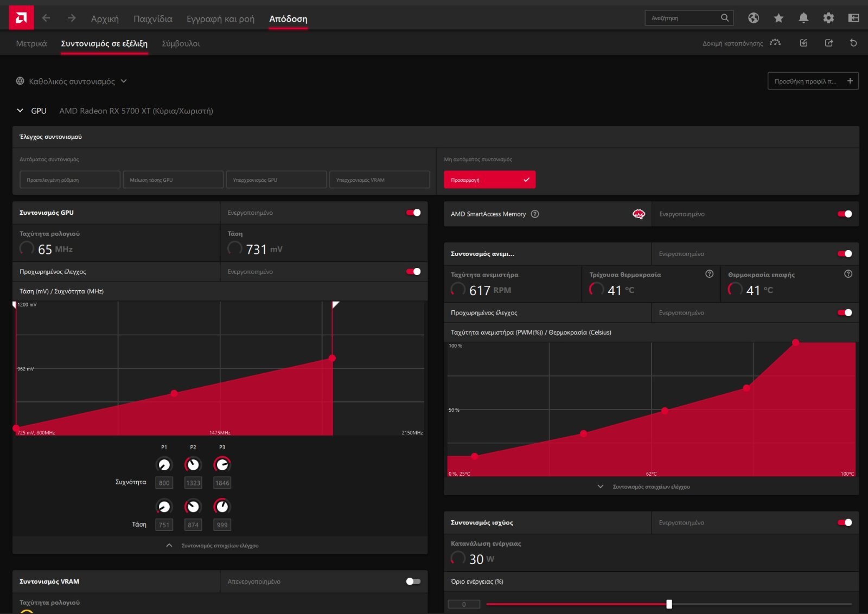This screenshot has height=614, width=868.
Task: Click the import profile icon
Action: point(804,43)
